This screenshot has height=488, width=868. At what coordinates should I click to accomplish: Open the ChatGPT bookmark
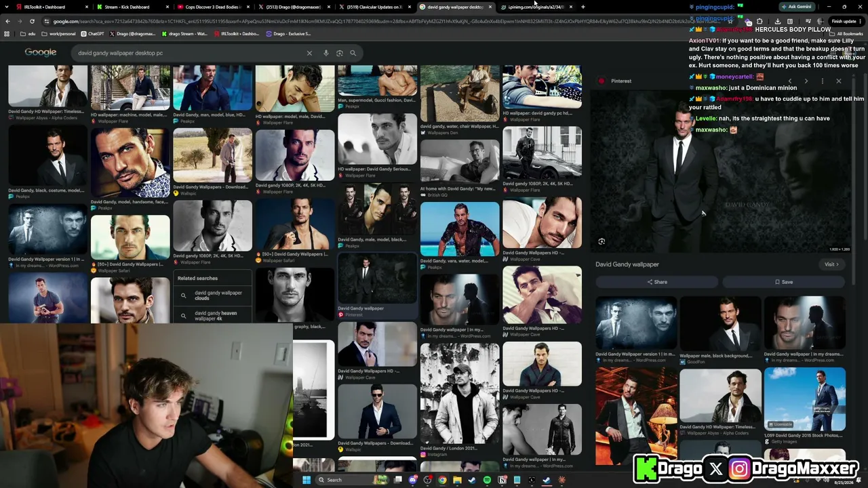click(x=92, y=33)
